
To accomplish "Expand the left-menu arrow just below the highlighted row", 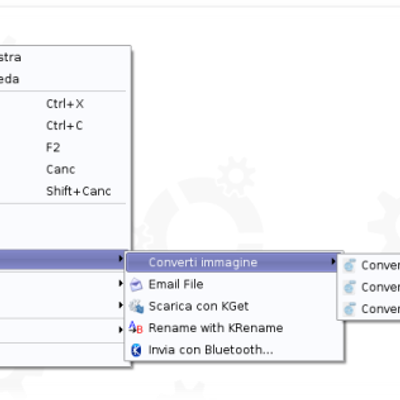I will pyautogui.click(x=120, y=283).
